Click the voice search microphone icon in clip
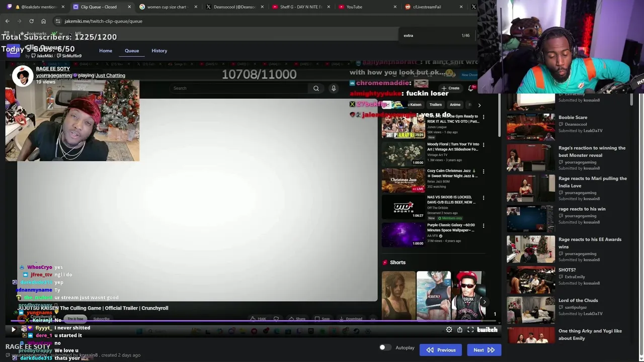 click(333, 88)
